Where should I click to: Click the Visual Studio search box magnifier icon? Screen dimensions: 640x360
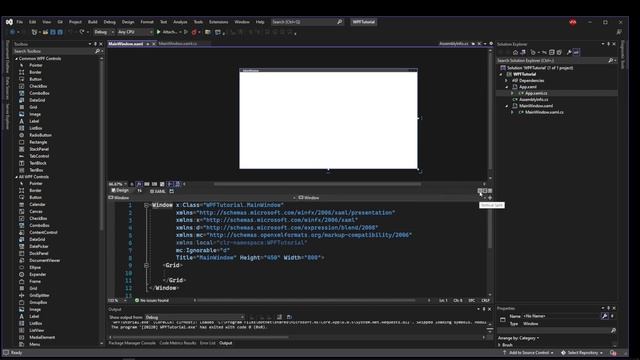[339, 22]
